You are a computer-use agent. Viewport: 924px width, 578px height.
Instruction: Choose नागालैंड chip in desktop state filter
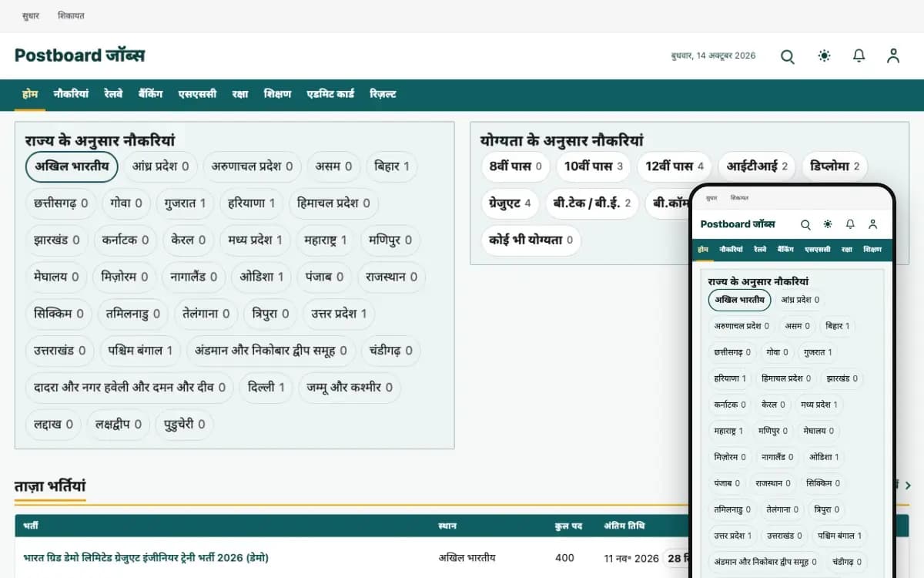193,277
